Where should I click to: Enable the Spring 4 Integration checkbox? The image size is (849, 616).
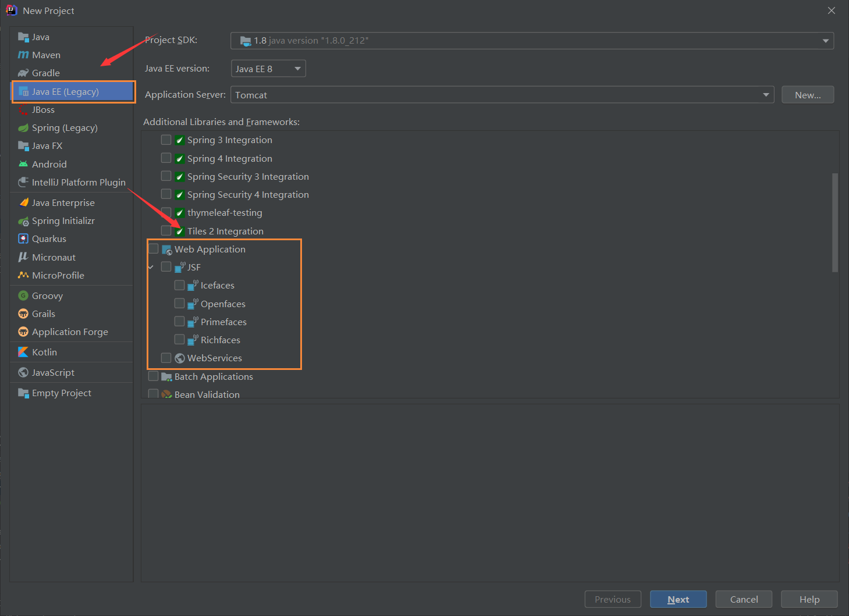(166, 158)
